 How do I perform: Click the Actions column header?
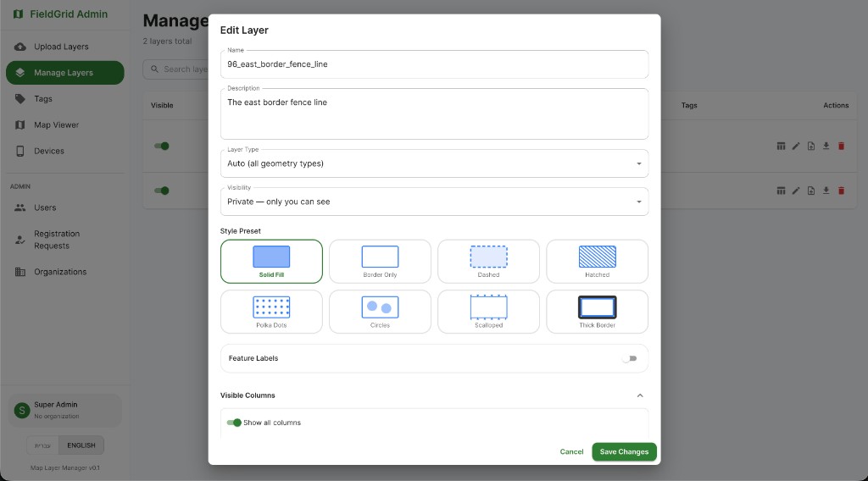(x=836, y=105)
